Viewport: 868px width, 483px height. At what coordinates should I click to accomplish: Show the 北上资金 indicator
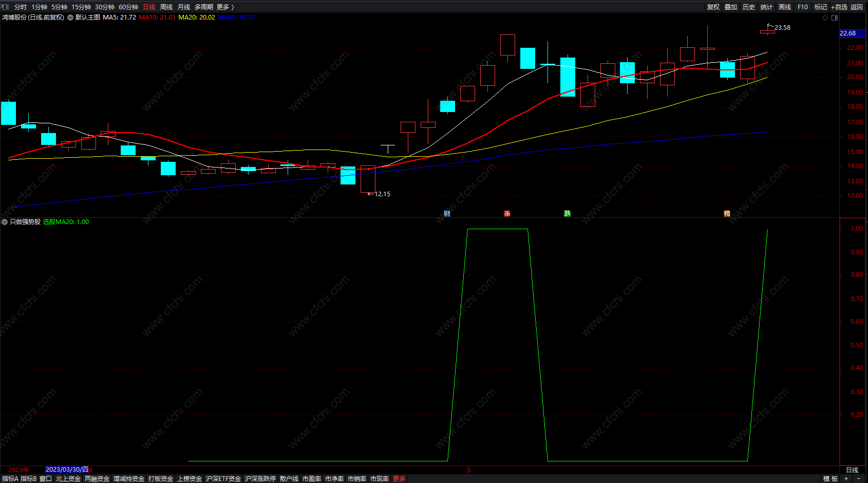[x=68, y=479]
